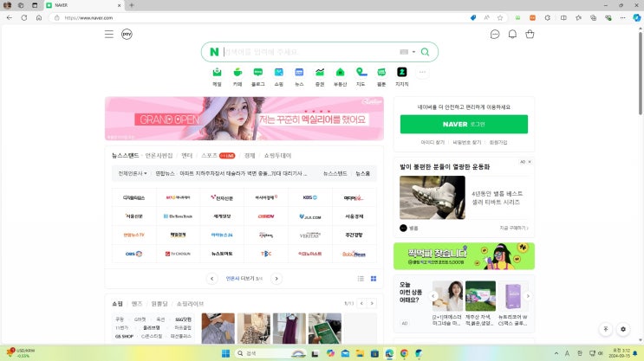Open page settings gear at bottom right
This screenshot has height=361, width=644.
click(x=623, y=329)
